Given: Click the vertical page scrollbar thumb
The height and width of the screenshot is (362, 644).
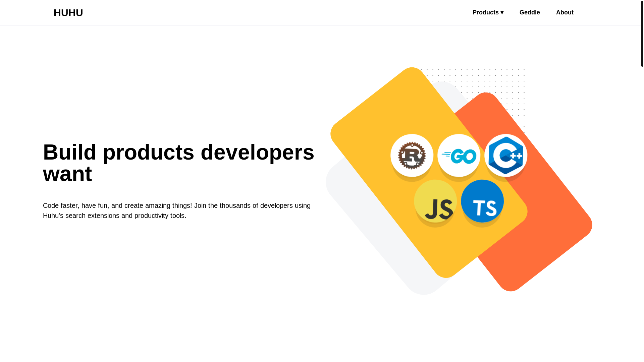Looking at the screenshot, I should tap(642, 34).
